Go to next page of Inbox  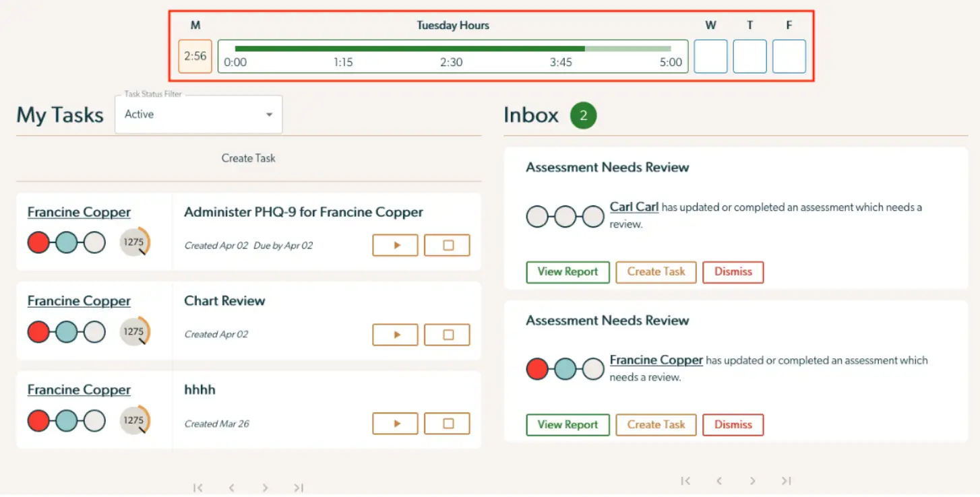752,481
